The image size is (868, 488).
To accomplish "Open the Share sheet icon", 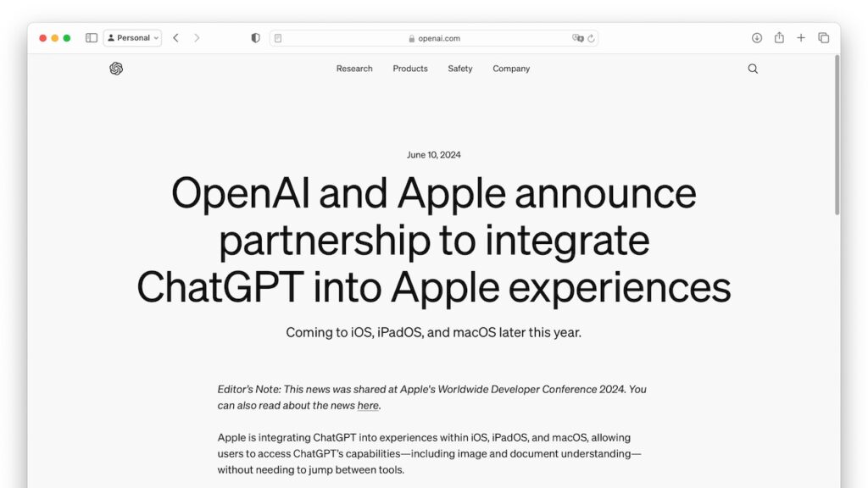I will pos(778,37).
